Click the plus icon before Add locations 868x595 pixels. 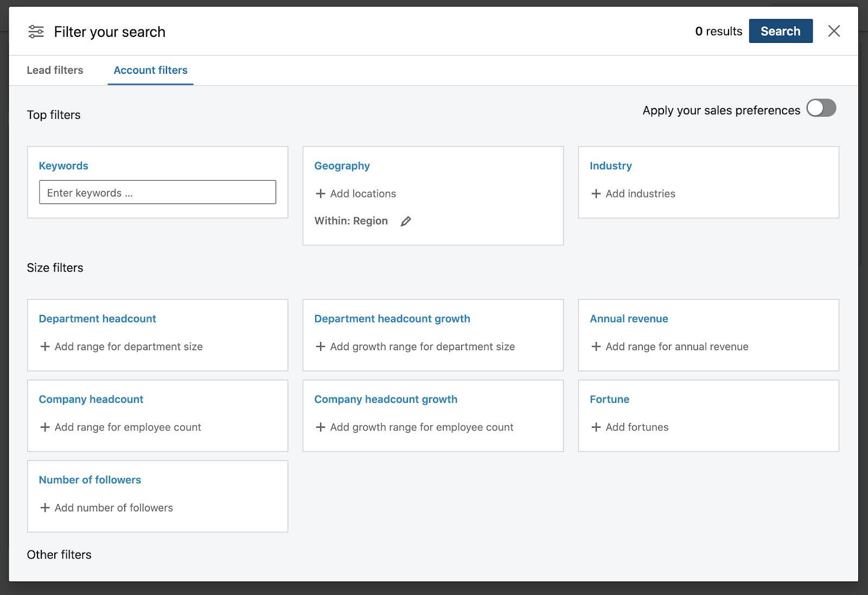tap(321, 194)
